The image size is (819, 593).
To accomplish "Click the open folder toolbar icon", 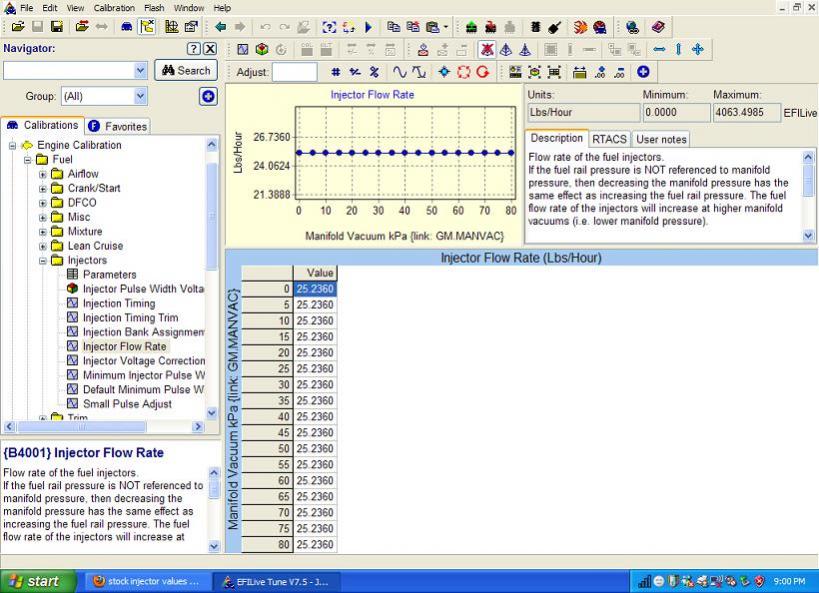I will [18, 28].
